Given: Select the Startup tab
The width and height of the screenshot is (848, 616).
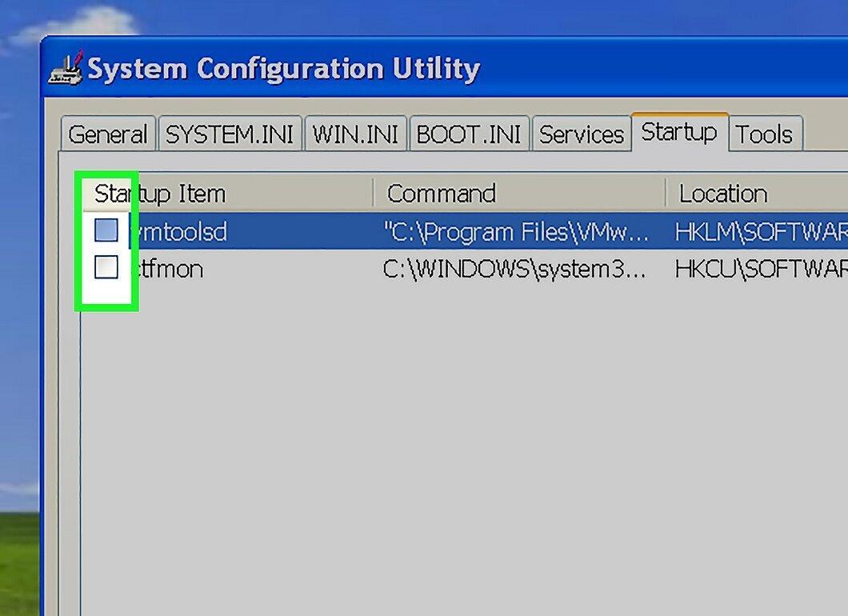Looking at the screenshot, I should (x=680, y=131).
